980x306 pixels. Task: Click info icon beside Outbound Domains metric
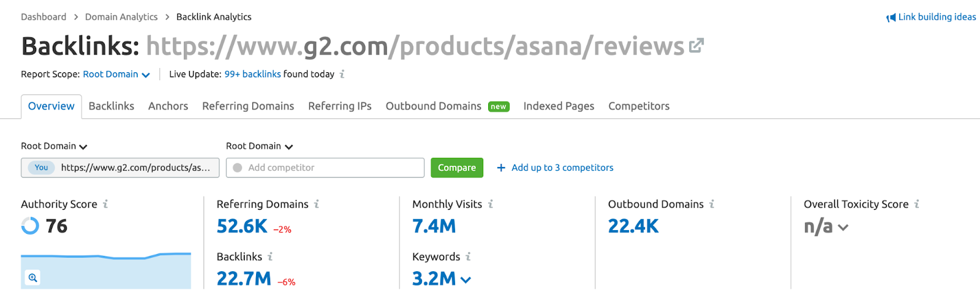coord(712,204)
